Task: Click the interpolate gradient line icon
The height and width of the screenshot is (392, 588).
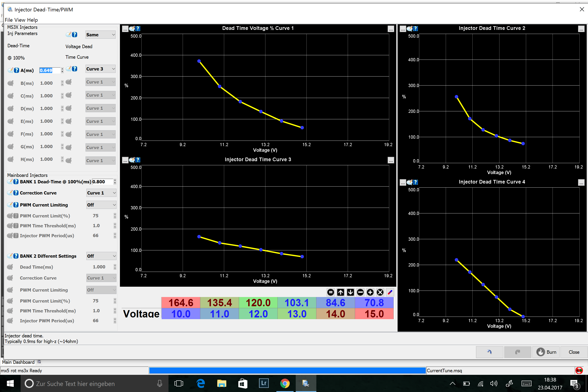Action: (390, 292)
